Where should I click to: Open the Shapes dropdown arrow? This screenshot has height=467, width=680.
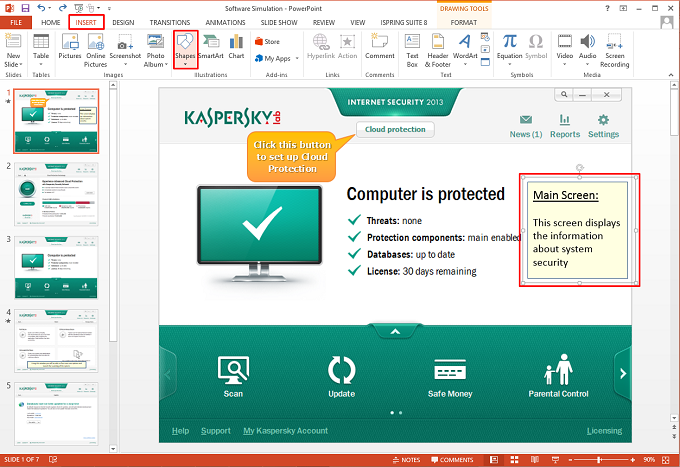click(x=185, y=65)
